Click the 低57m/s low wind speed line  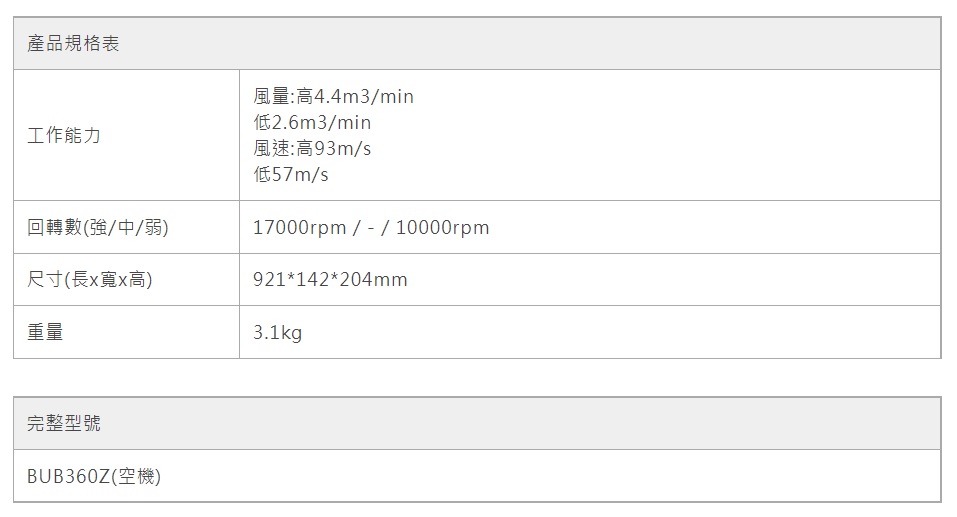coord(291,175)
